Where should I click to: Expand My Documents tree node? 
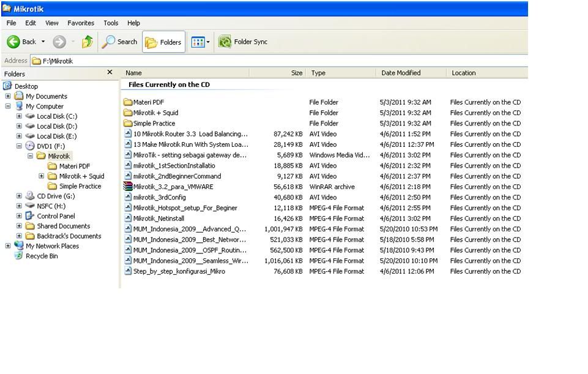[8, 96]
